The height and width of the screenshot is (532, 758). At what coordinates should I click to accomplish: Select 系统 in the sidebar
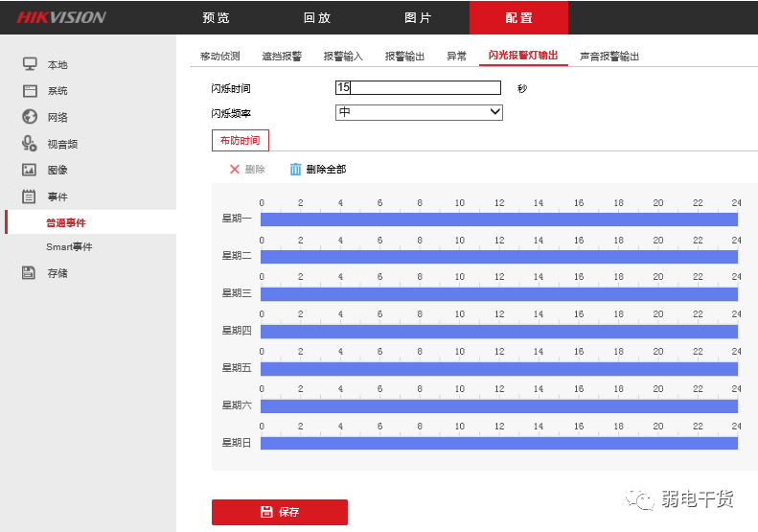[x=57, y=91]
